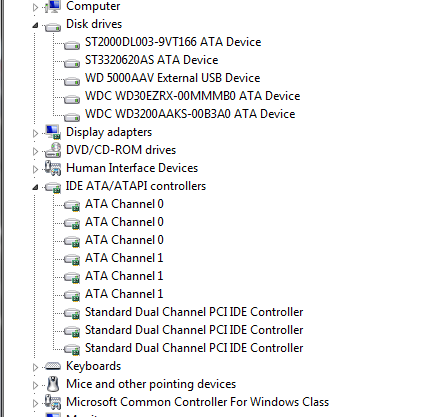
Task: Select Microsoft Common Controller For Windows Class label
Action: pyautogui.click(x=197, y=402)
